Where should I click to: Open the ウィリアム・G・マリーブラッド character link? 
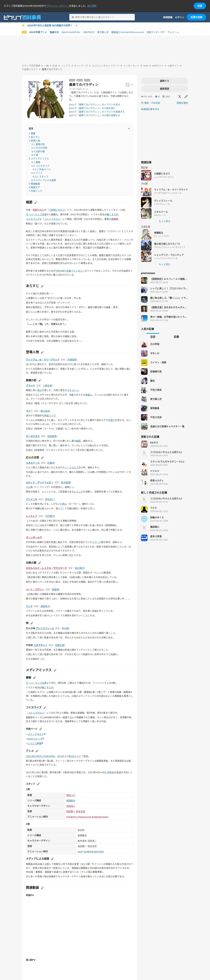(43, 359)
